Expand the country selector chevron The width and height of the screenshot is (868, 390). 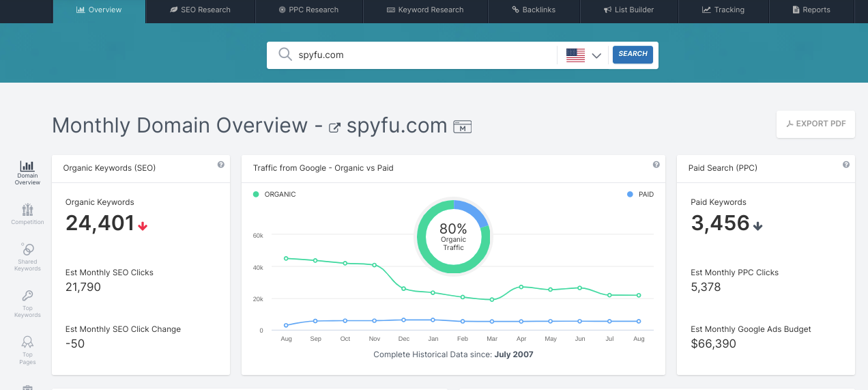[596, 55]
